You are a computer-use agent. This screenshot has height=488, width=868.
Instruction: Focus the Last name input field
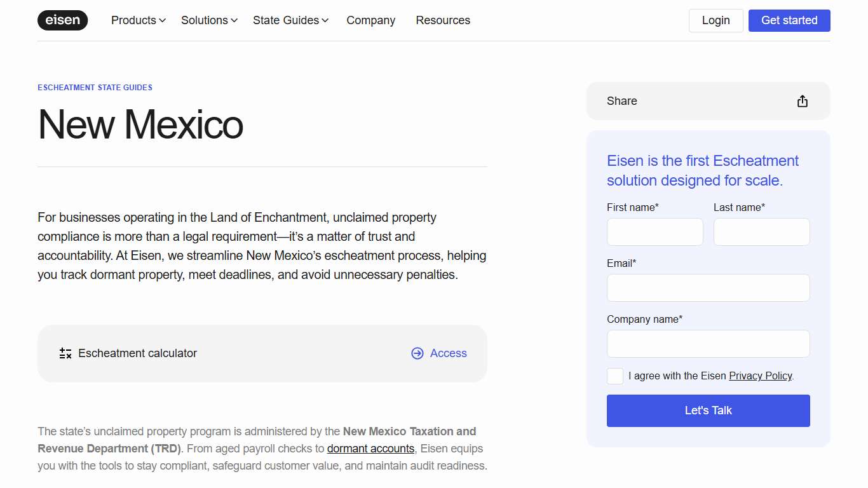[x=761, y=232]
